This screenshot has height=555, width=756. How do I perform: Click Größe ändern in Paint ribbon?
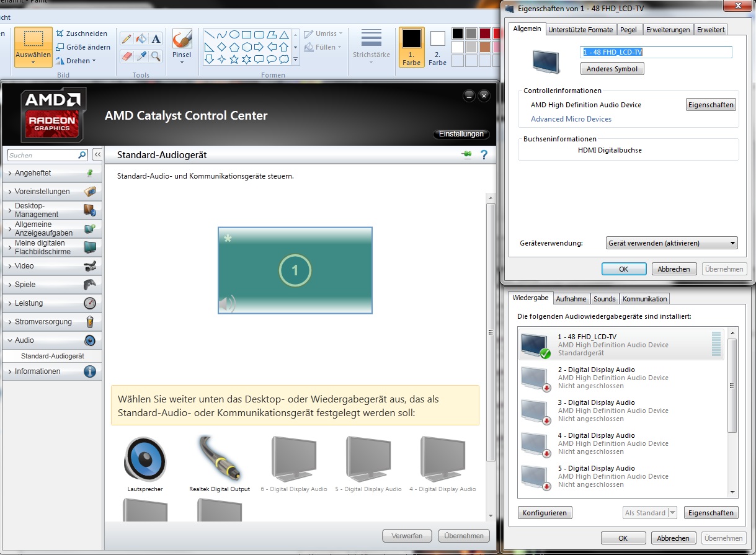(x=83, y=47)
